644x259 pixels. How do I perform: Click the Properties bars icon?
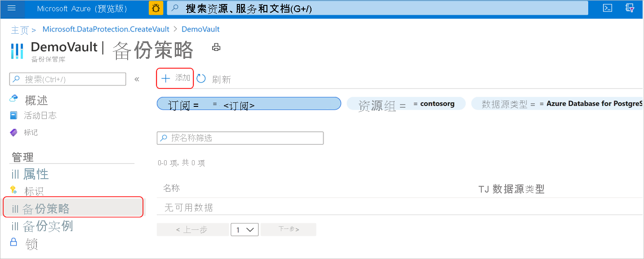pyautogui.click(x=15, y=174)
